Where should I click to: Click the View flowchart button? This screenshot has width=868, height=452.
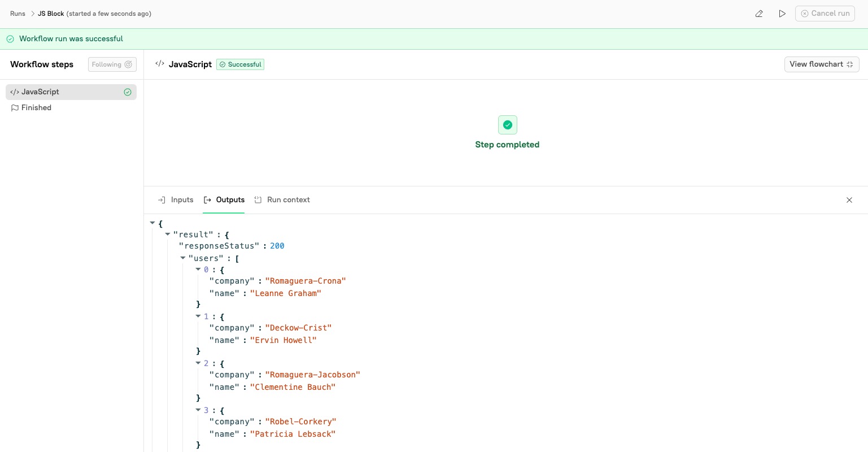tap(822, 64)
